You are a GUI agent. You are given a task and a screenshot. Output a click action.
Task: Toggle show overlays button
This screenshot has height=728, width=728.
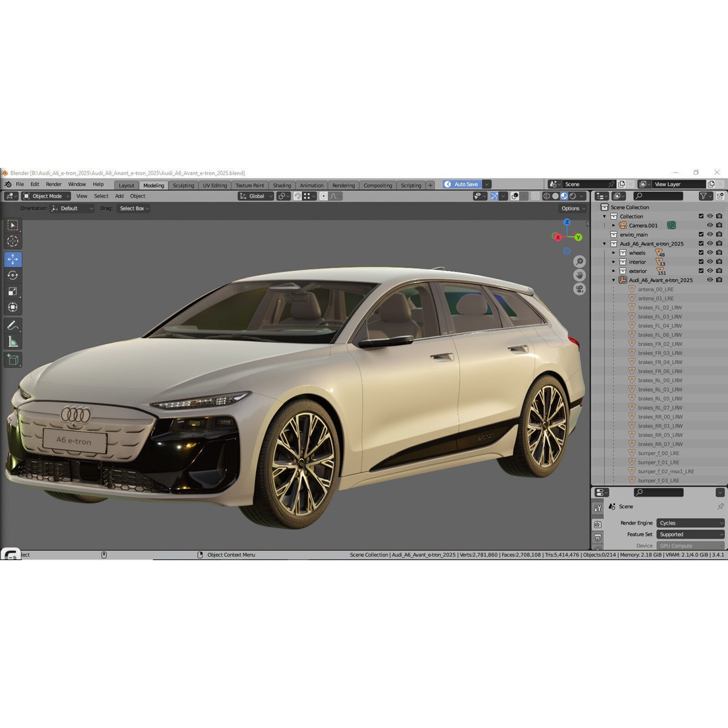514,196
